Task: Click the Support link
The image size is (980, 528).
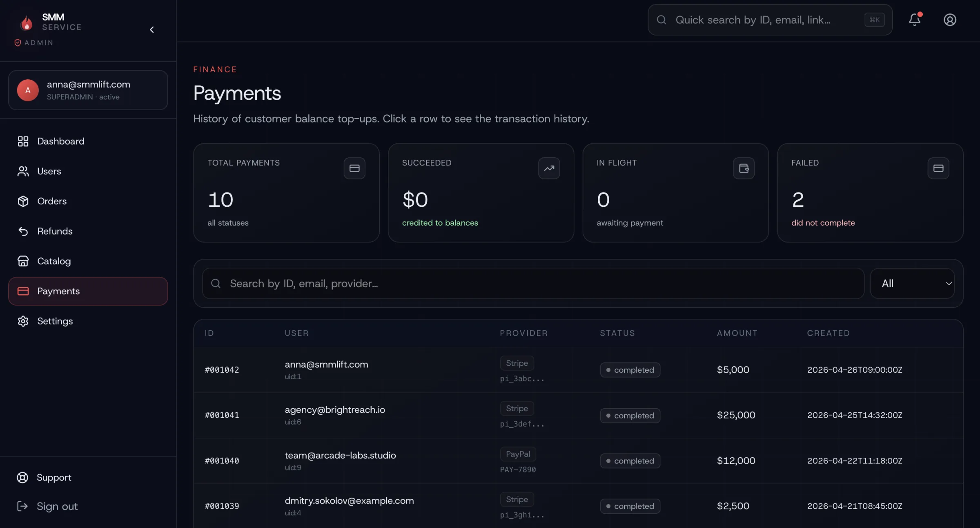Action: (x=53, y=477)
